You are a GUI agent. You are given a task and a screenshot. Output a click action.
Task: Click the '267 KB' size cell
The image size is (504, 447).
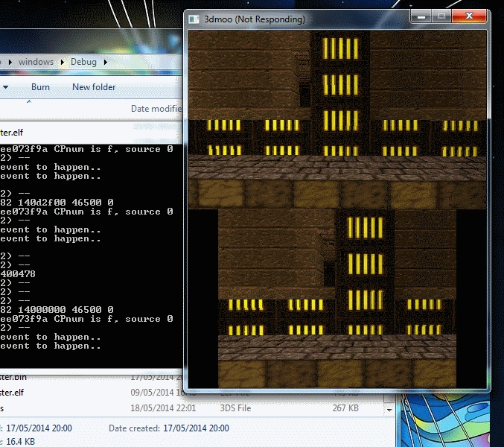345,408
